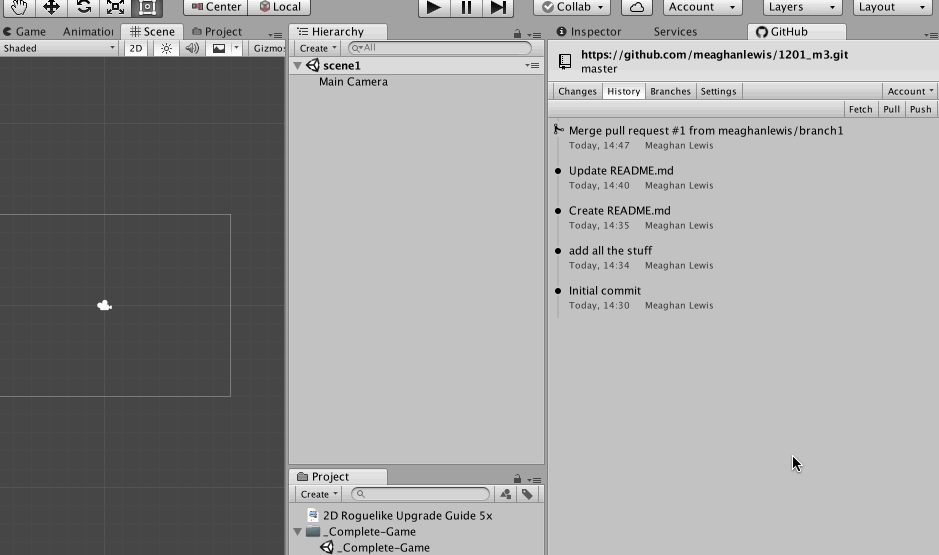This screenshot has width=939, height=555.
Task: Open scene effects dropdown arrow
Action: [237, 48]
